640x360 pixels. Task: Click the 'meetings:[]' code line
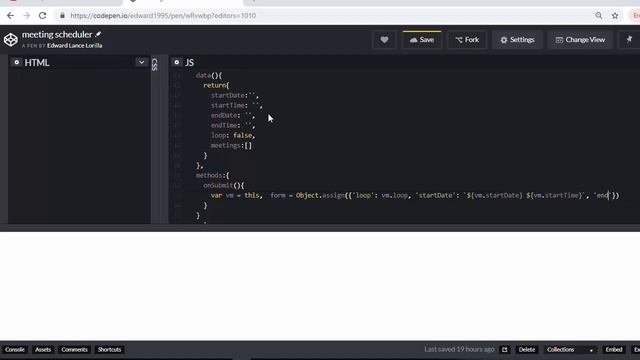click(x=231, y=145)
